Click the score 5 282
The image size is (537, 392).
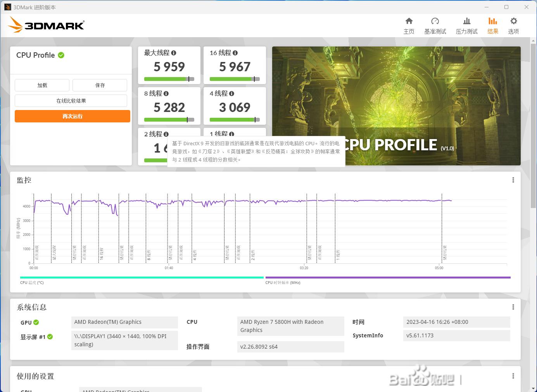(169, 107)
